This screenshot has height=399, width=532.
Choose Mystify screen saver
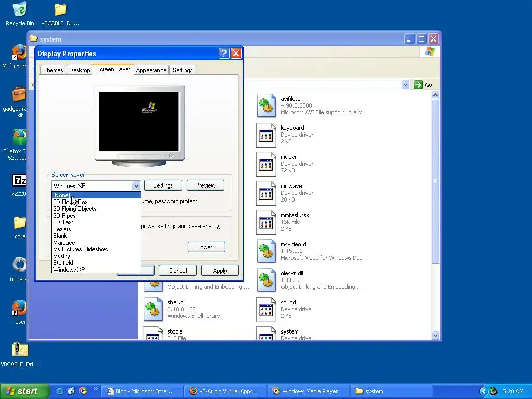coord(96,256)
